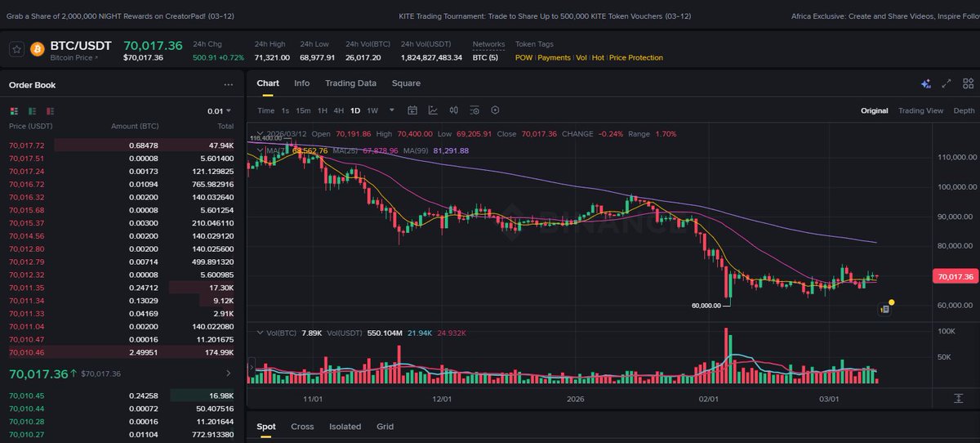Open the date picker calendar icon in chart toolbar
The image size is (980, 443).
(x=412, y=110)
